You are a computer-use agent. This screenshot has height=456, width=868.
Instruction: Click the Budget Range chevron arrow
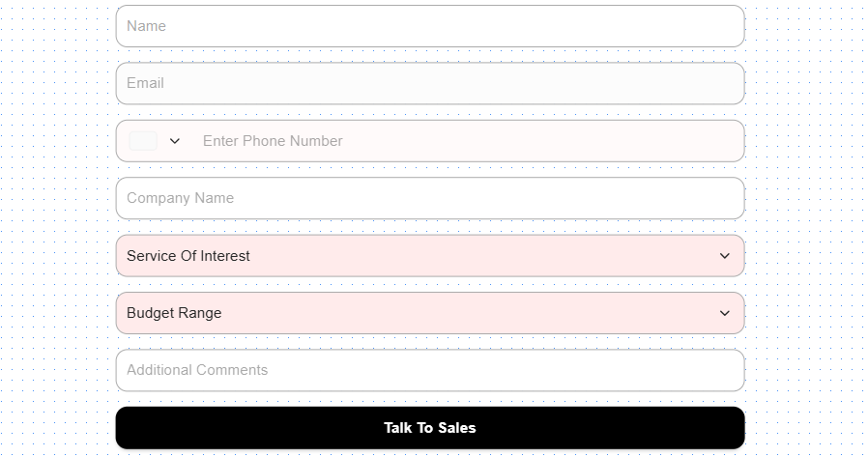[x=725, y=313]
